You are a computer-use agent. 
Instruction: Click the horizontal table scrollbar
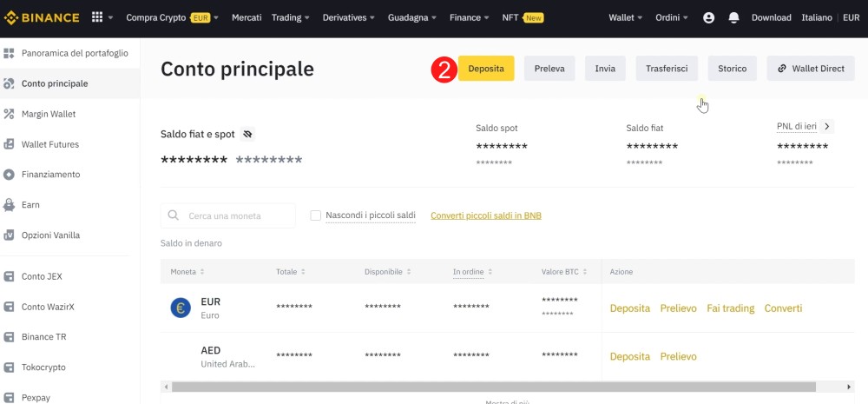click(494, 387)
